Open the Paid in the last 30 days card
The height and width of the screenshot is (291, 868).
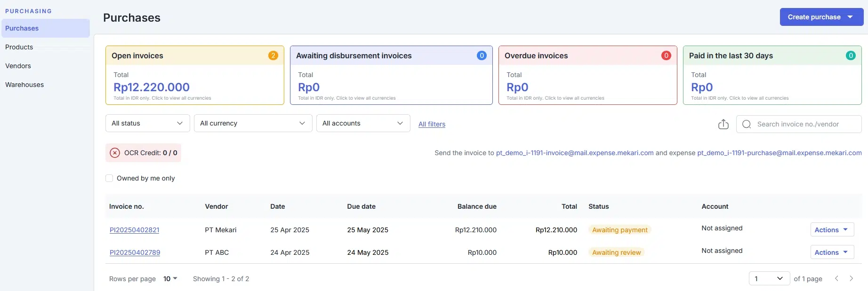pos(772,75)
